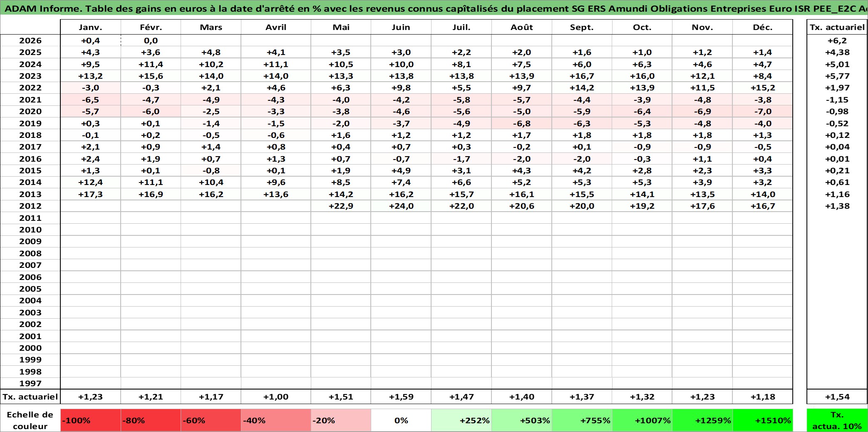
Task: Select the 'Juil.' column header
Action: 461,27
